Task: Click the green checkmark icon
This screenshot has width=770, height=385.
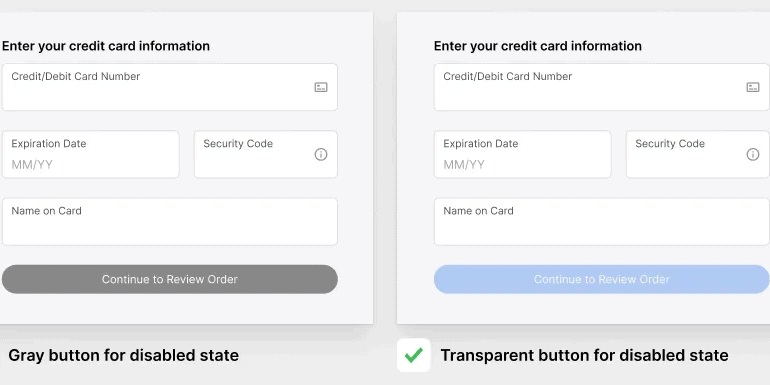Action: (413, 355)
